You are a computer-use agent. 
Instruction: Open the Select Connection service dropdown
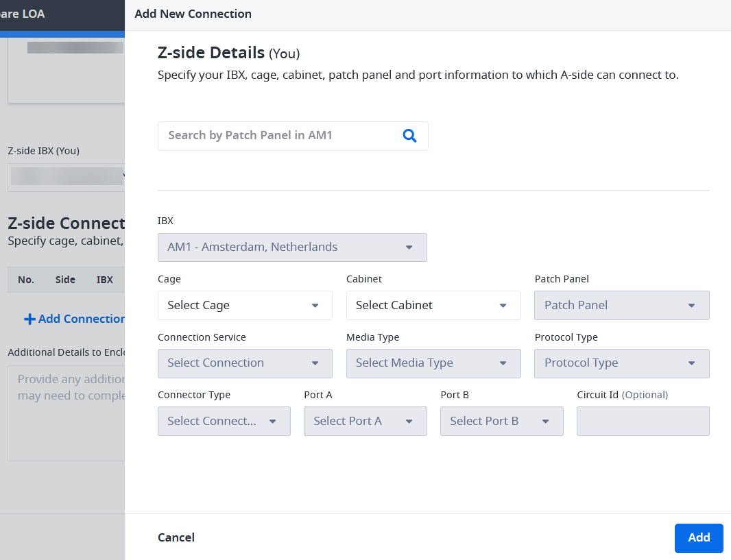245,363
